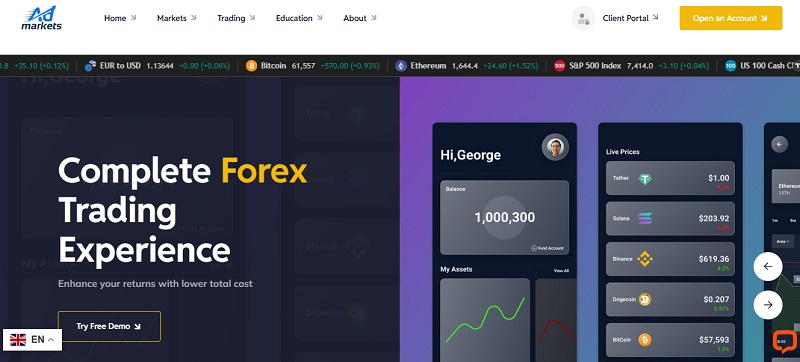The image size is (800, 362).
Task: Select the S&P 500 Index label
Action: [595, 66]
